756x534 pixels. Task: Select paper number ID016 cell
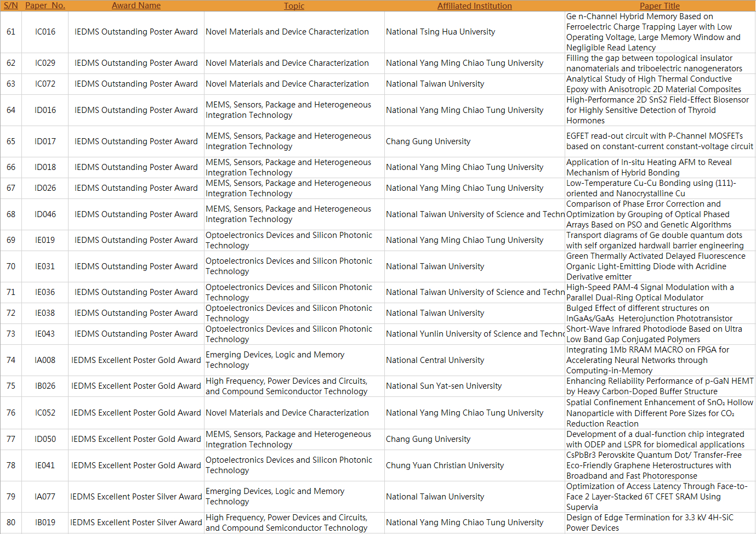click(x=45, y=110)
